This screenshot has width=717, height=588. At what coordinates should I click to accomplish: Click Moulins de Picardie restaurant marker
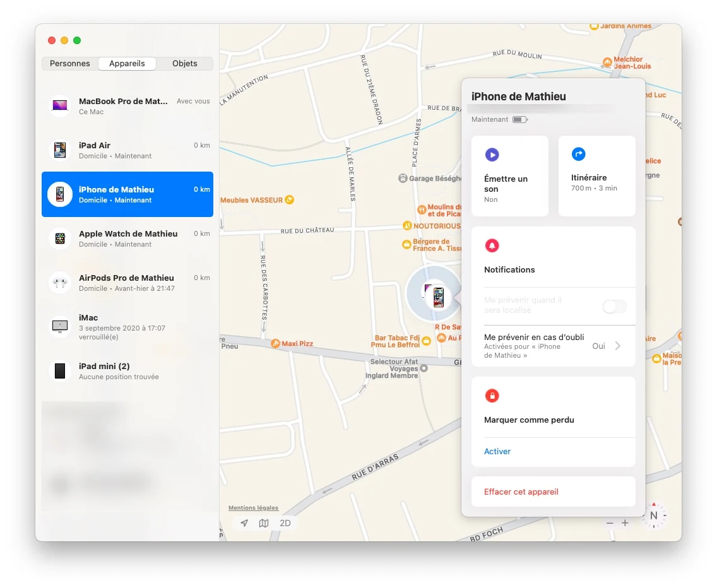point(422,210)
